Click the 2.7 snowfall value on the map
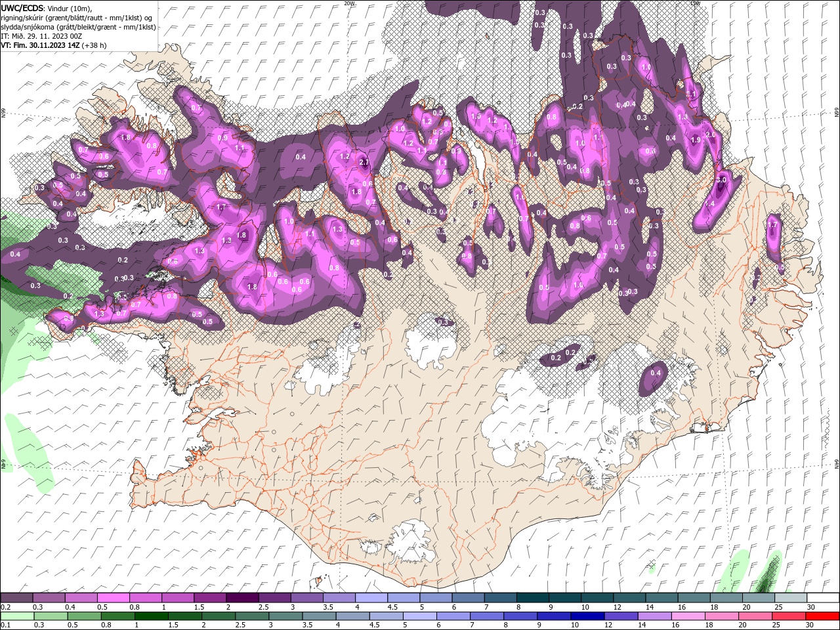 (x=365, y=162)
